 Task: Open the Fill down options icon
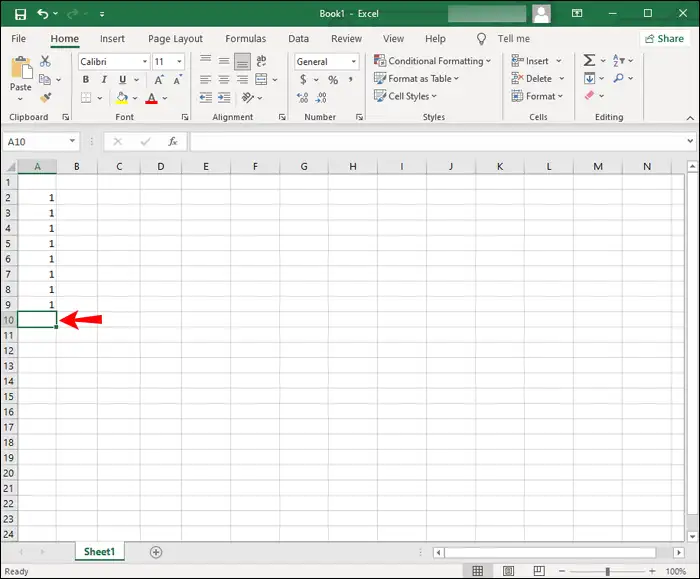[589, 79]
